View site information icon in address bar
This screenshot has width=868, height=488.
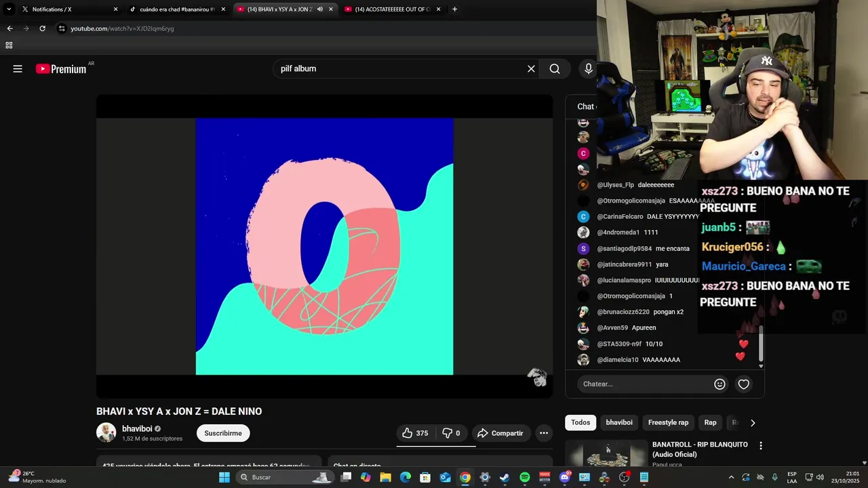click(62, 28)
